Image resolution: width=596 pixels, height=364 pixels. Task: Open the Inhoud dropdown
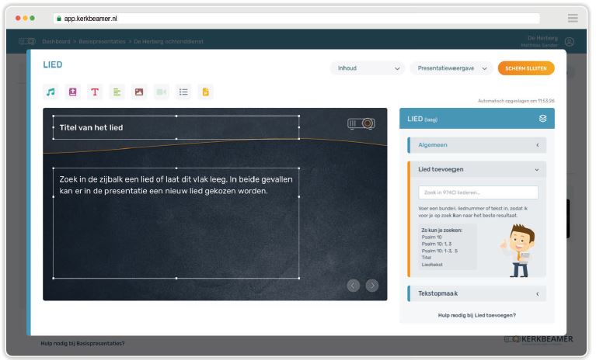[368, 68]
